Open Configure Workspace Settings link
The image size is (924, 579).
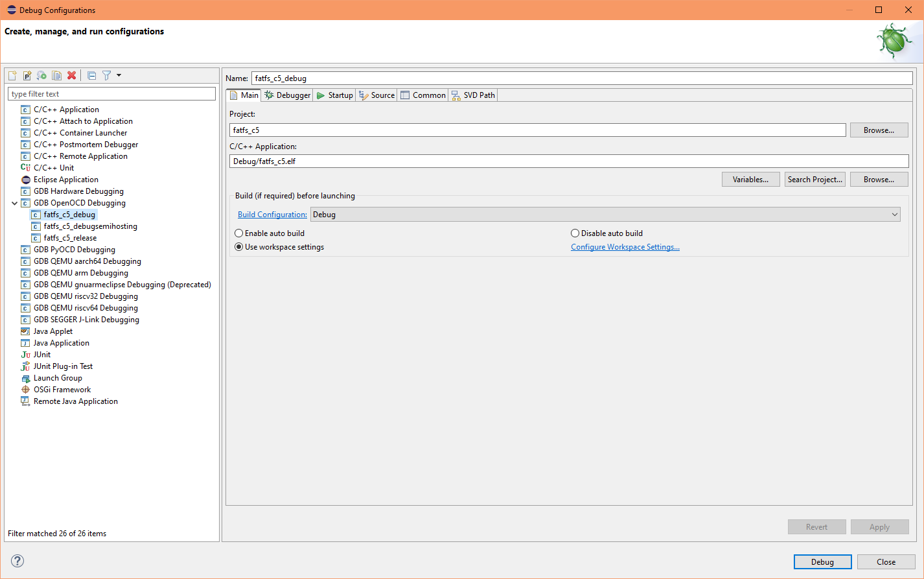625,246
